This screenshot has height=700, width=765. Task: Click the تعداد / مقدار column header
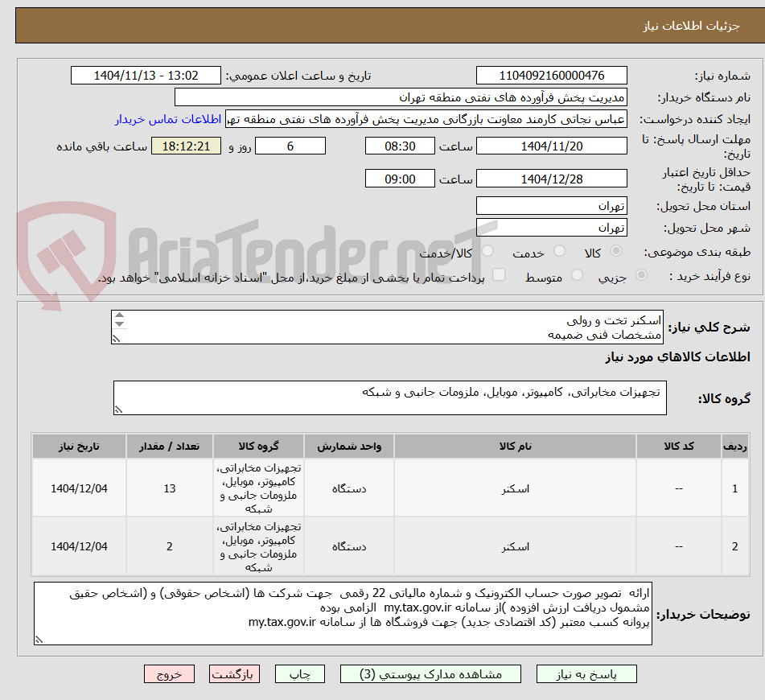(169, 447)
